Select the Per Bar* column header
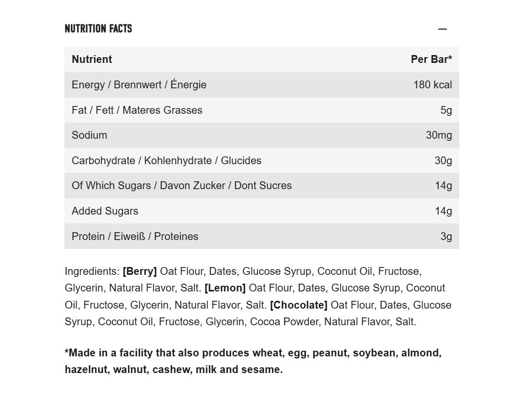532x399 pixels. tap(431, 59)
